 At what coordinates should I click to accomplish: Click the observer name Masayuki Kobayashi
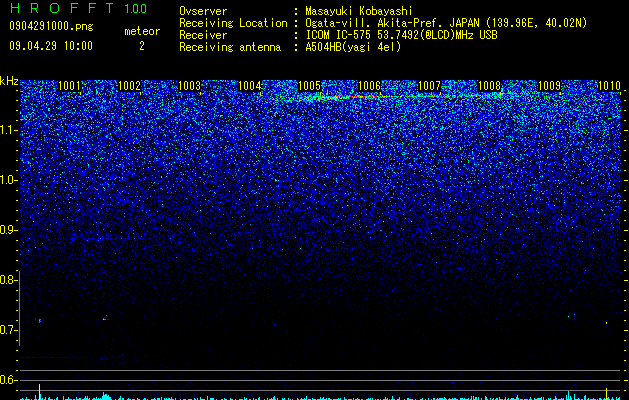359,11
